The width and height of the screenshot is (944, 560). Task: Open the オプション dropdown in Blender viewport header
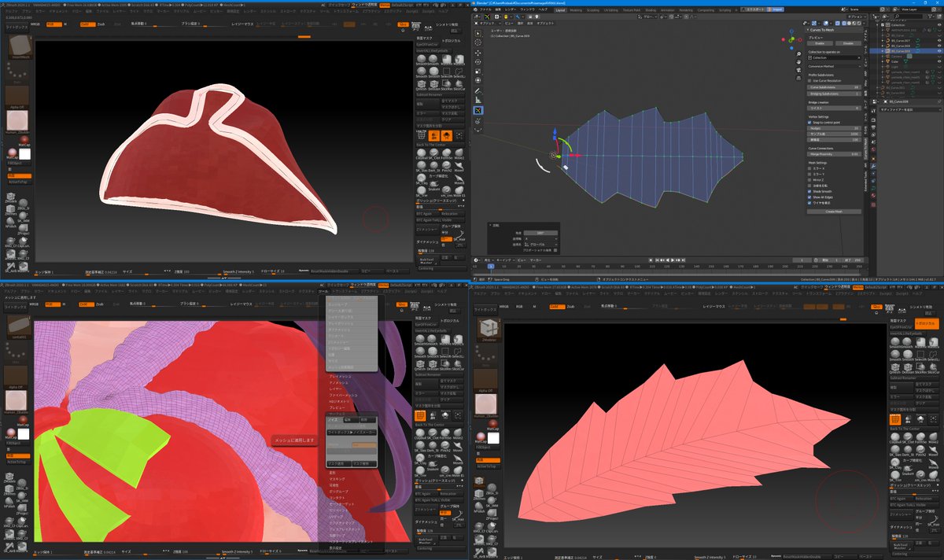(x=857, y=17)
